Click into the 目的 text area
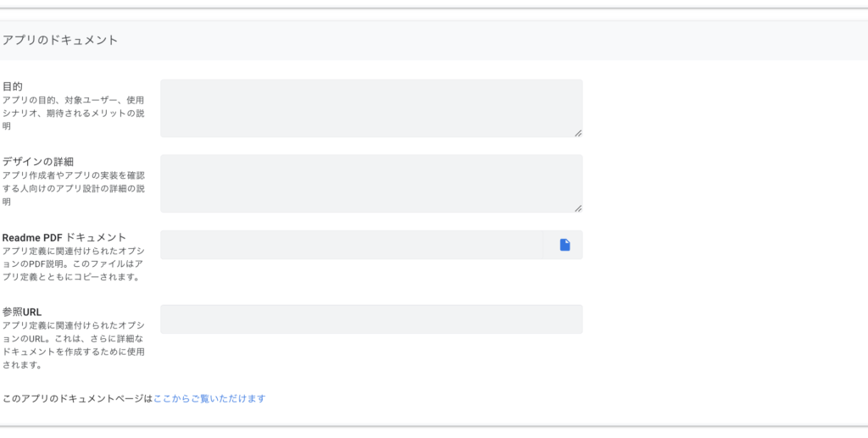The image size is (868, 438). point(370,108)
